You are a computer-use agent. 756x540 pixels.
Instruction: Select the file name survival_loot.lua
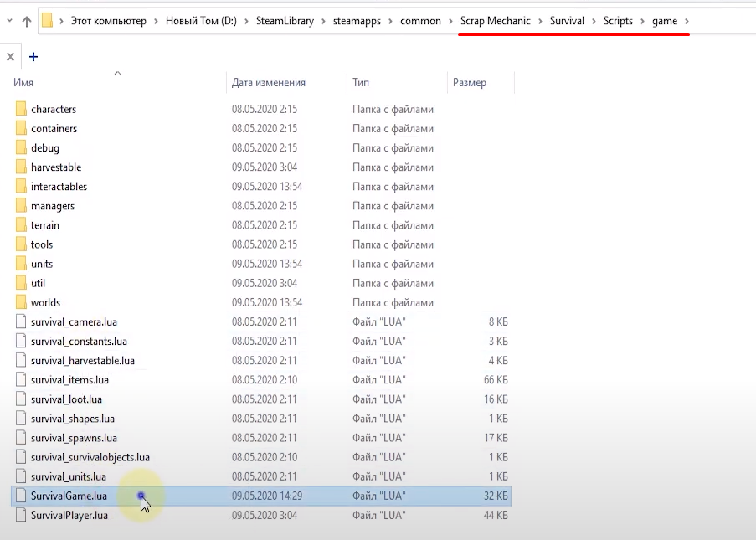[66, 399]
